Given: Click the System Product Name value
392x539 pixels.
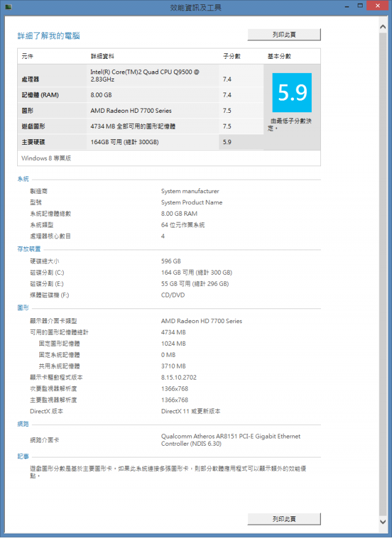Looking at the screenshot, I should click(x=192, y=202).
